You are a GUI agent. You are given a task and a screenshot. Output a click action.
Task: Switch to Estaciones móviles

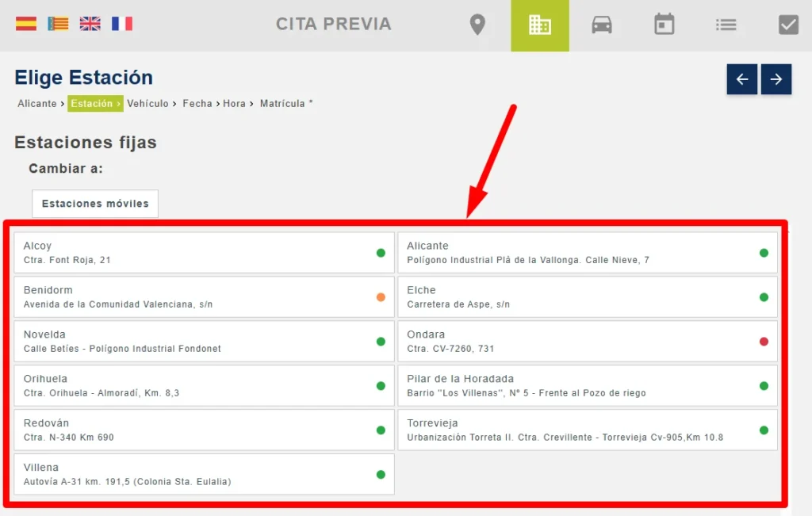(95, 204)
